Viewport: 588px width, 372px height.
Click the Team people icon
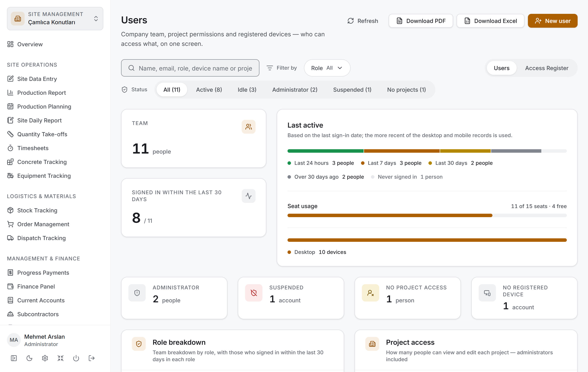tap(249, 127)
